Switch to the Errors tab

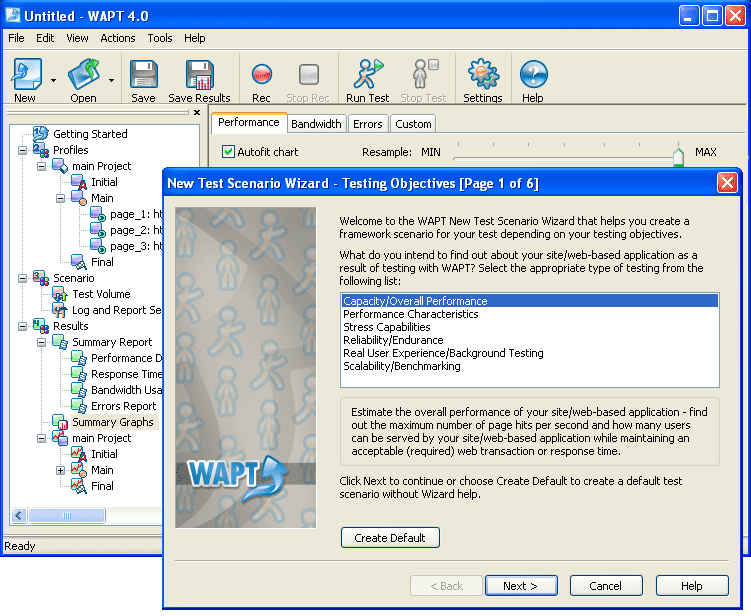point(367,124)
